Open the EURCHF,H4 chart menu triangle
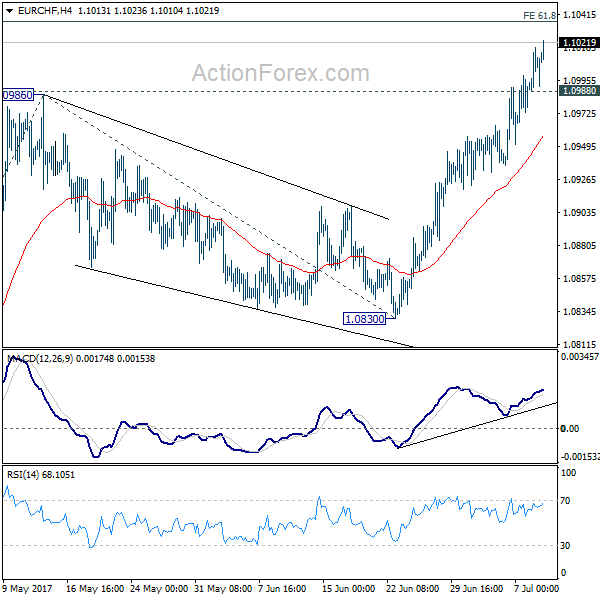The width and height of the screenshot is (600, 600). [10, 11]
